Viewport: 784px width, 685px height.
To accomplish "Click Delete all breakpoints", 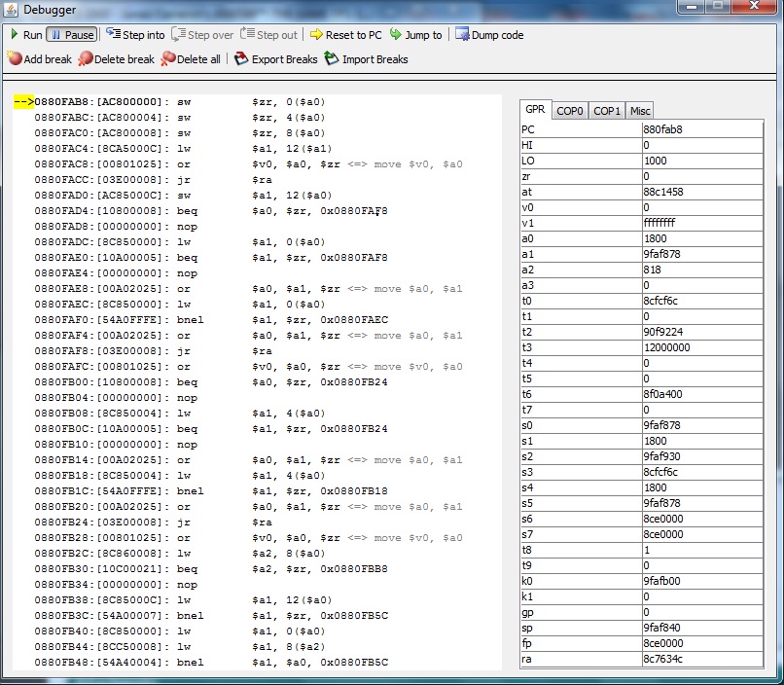I will pyautogui.click(x=191, y=59).
